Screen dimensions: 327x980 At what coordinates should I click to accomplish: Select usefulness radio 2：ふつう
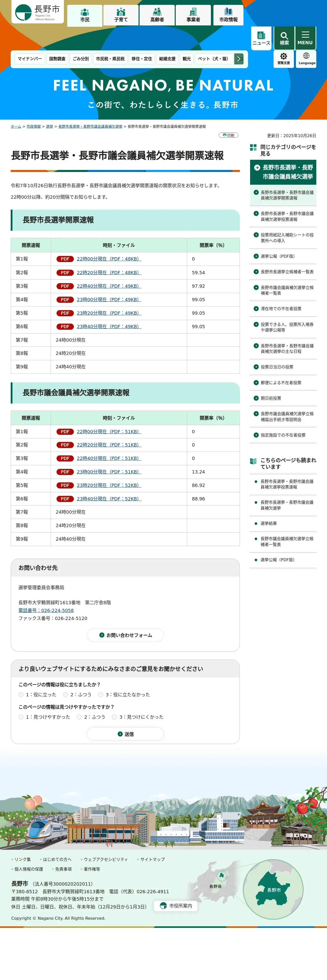(65, 694)
